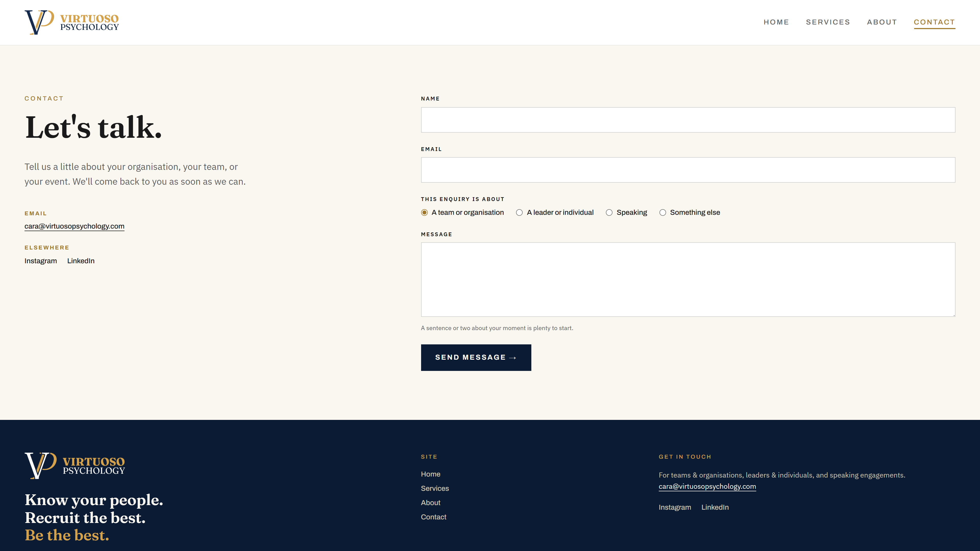Click footer email under Get in Touch

(x=707, y=486)
